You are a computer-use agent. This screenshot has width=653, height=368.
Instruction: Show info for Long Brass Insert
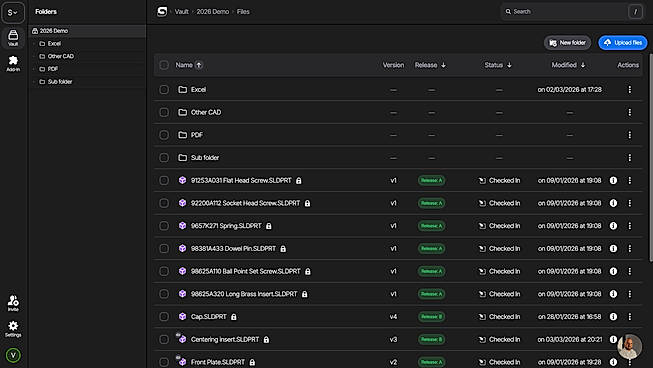click(x=613, y=294)
